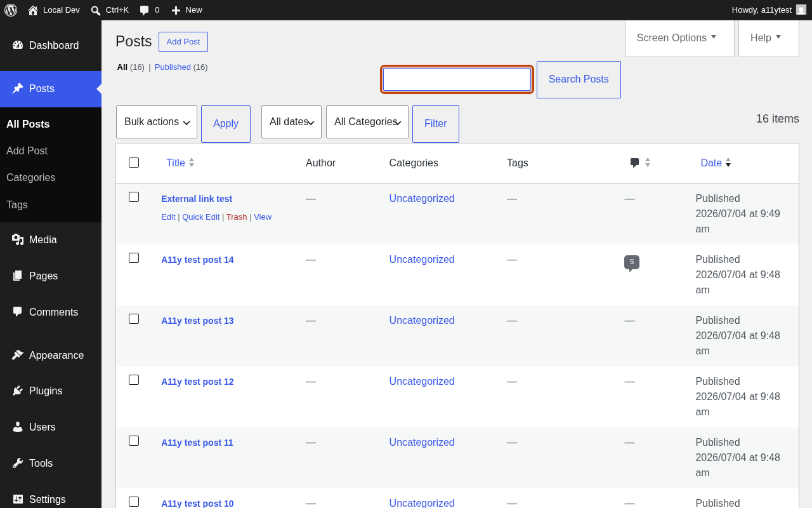This screenshot has width=812, height=508.
Task: Open the Categories submenu item
Action: tap(51, 177)
